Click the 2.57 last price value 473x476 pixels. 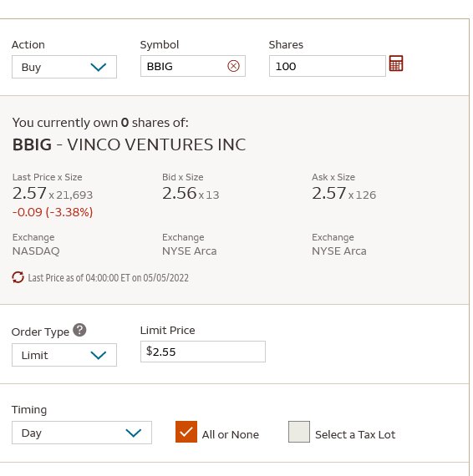[29, 193]
